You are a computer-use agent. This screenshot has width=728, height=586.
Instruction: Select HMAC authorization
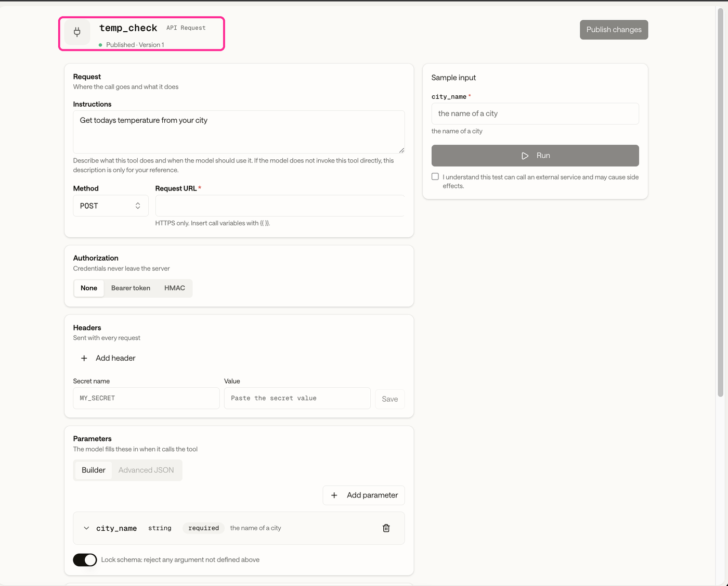pyautogui.click(x=175, y=288)
